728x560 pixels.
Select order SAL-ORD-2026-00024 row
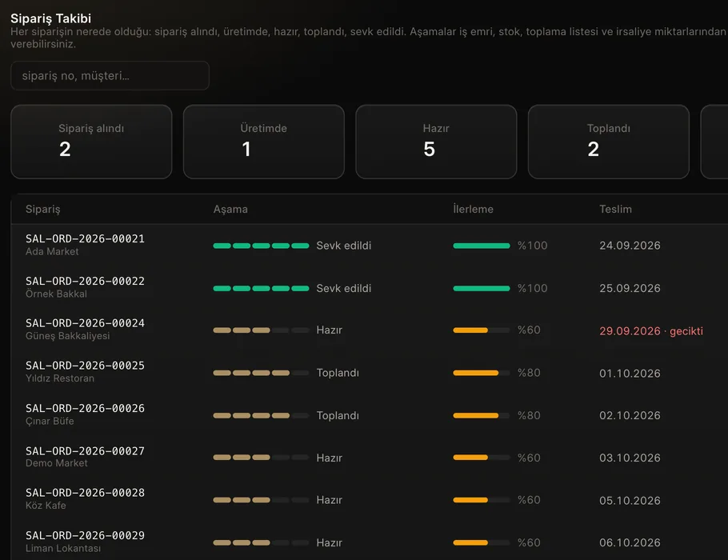click(x=369, y=330)
